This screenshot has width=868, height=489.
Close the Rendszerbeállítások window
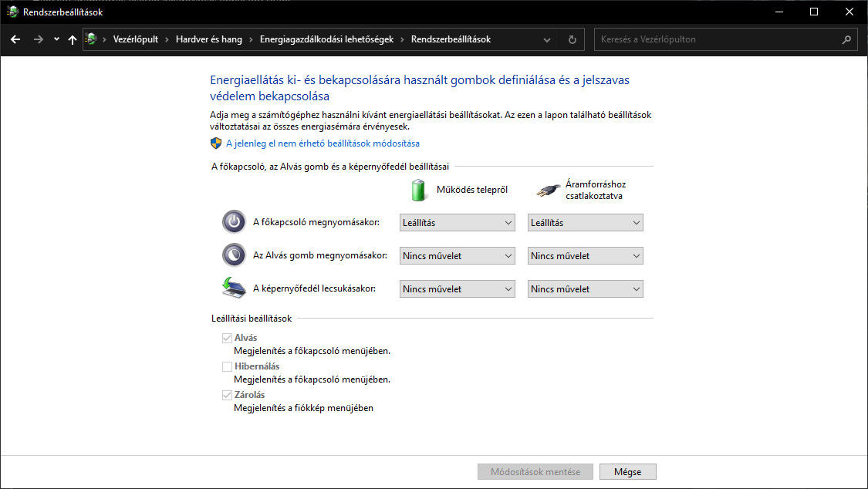[849, 12]
